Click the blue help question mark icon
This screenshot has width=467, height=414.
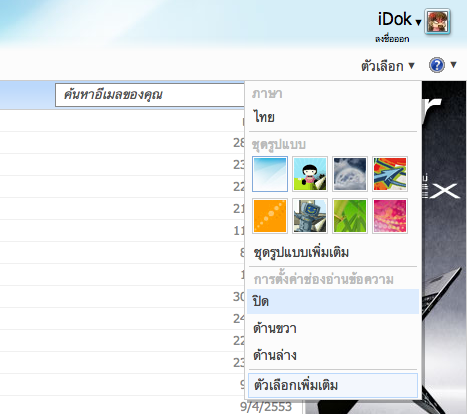tap(437, 65)
